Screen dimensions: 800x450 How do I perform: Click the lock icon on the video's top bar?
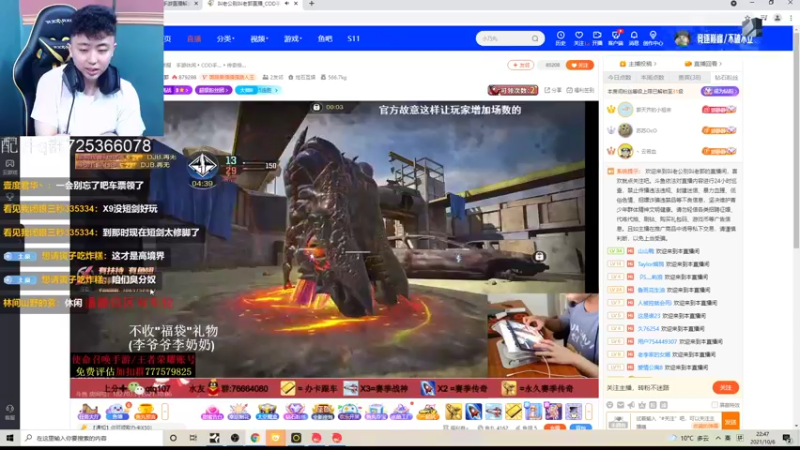(x=316, y=107)
